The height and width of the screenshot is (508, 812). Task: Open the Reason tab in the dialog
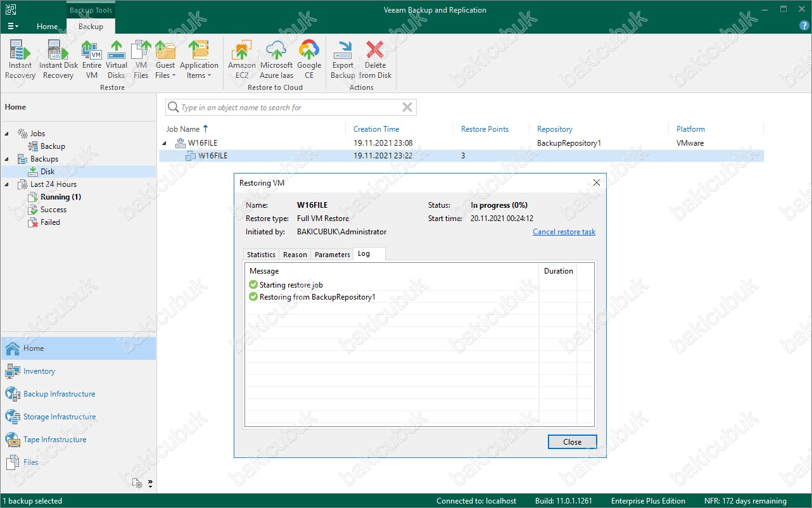point(295,255)
